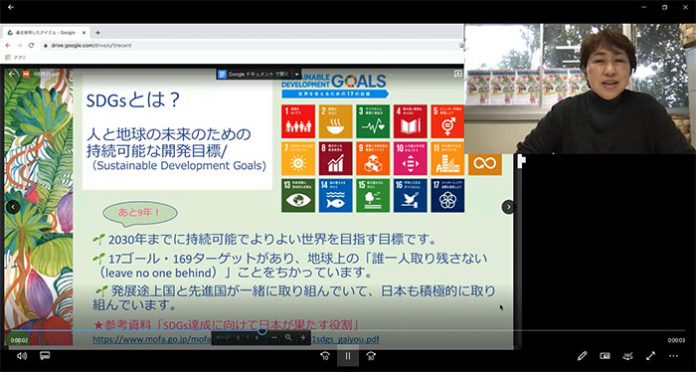
Task: Toggle full screen video mode
Action: coord(651,356)
